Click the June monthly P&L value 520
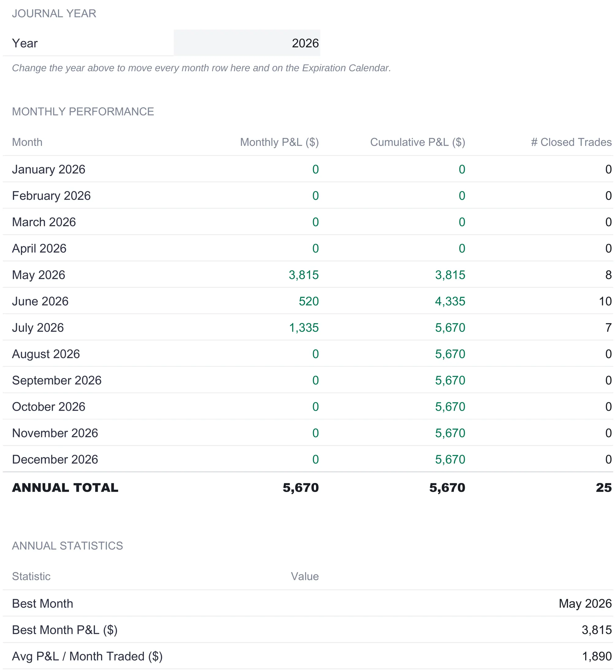This screenshot has height=672, width=616. point(309,301)
